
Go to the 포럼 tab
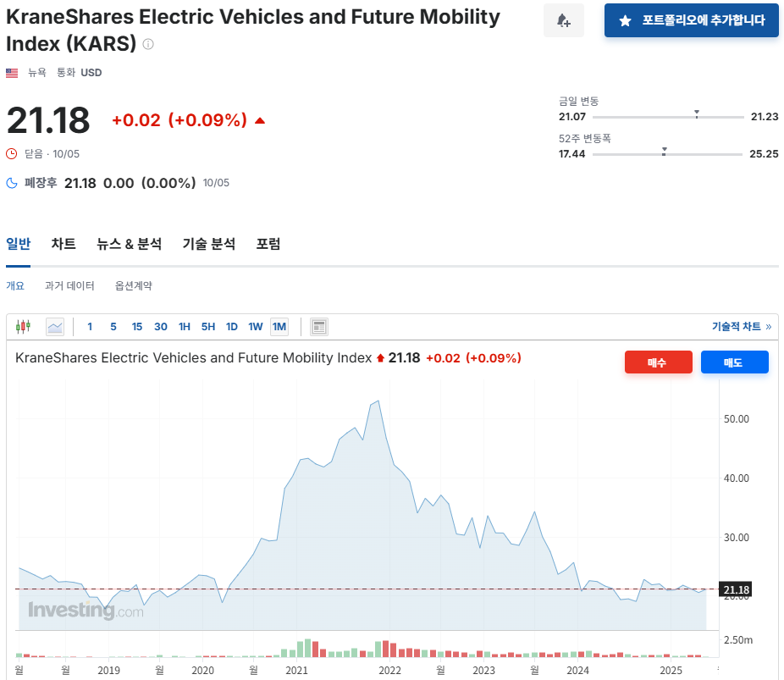click(x=268, y=244)
